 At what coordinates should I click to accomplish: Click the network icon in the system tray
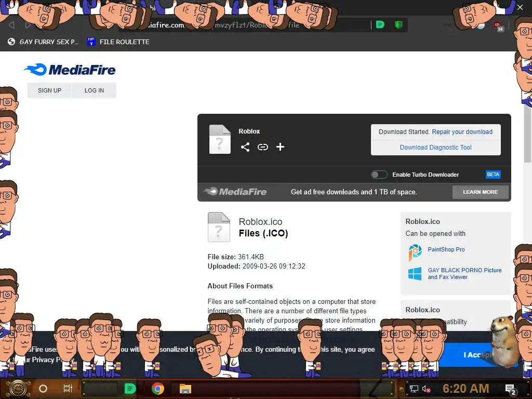[x=414, y=389]
